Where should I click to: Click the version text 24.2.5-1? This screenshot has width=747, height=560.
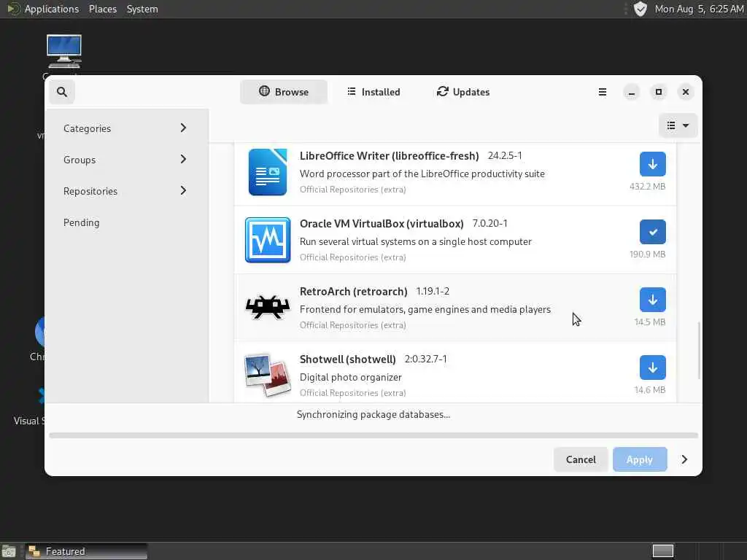(x=505, y=156)
